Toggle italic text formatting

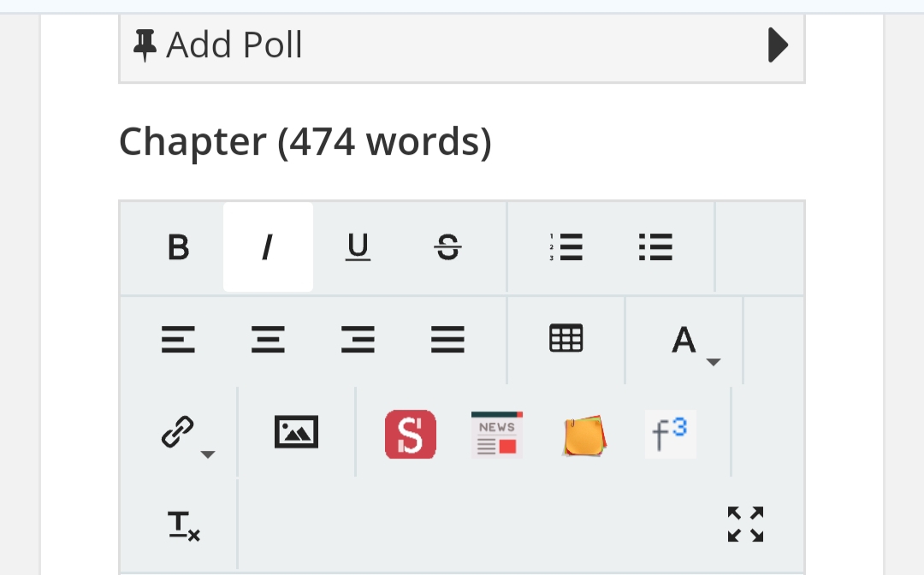[x=268, y=248]
